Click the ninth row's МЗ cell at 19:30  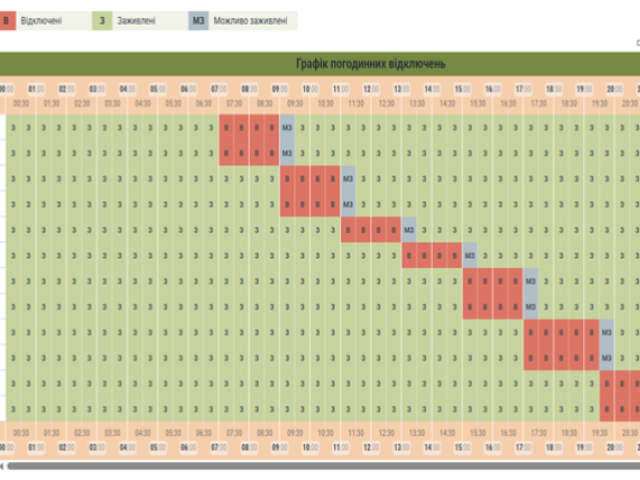tap(607, 333)
